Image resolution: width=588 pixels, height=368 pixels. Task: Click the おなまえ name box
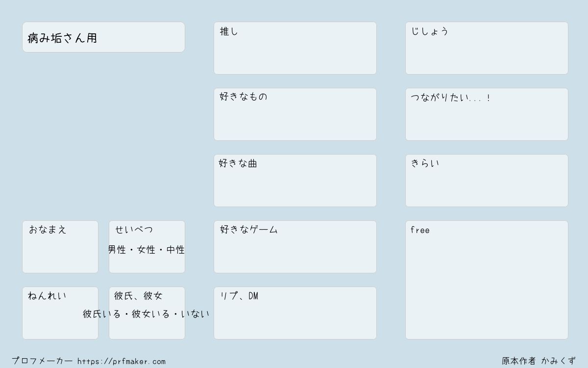(x=60, y=247)
